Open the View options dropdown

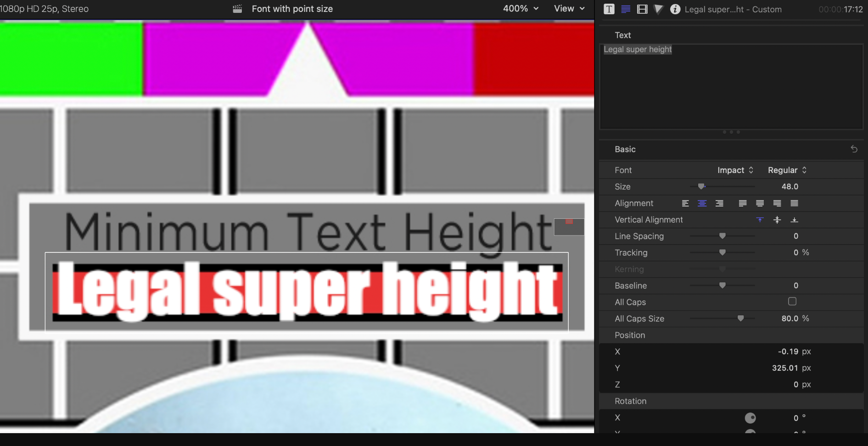point(569,9)
